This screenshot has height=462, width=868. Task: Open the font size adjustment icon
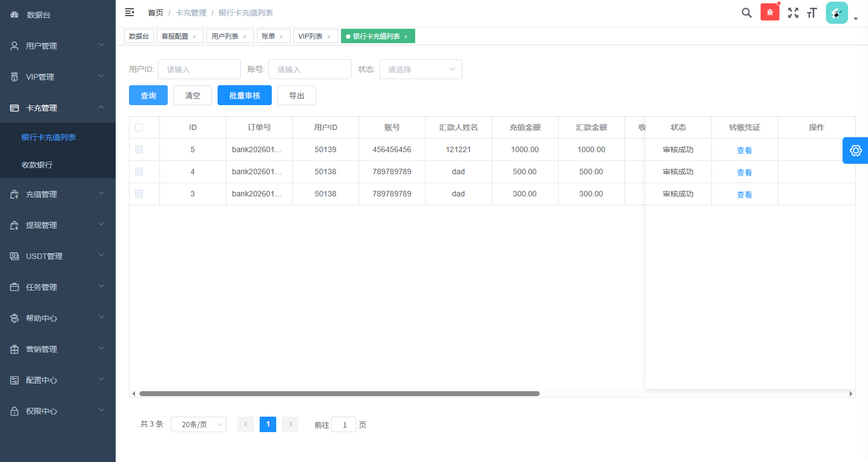(x=812, y=13)
